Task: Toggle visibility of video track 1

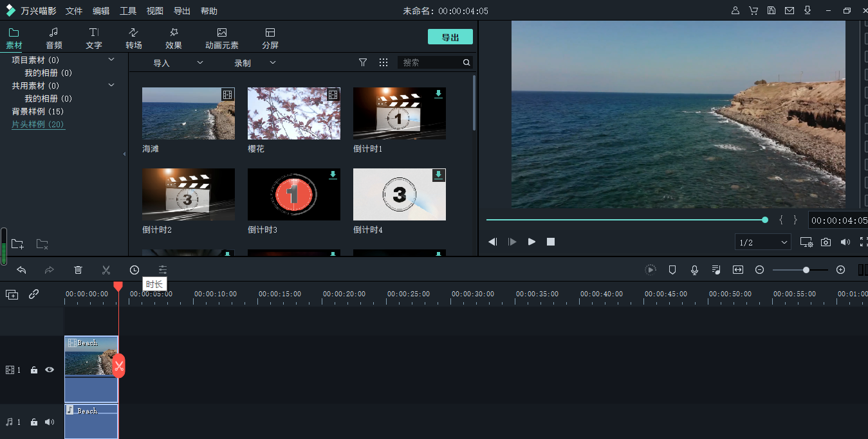Action: point(49,370)
